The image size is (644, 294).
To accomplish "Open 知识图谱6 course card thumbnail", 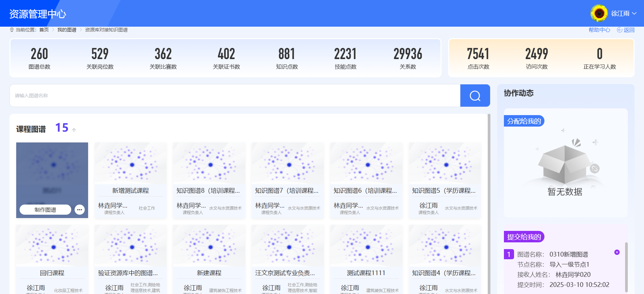I will point(366,163).
